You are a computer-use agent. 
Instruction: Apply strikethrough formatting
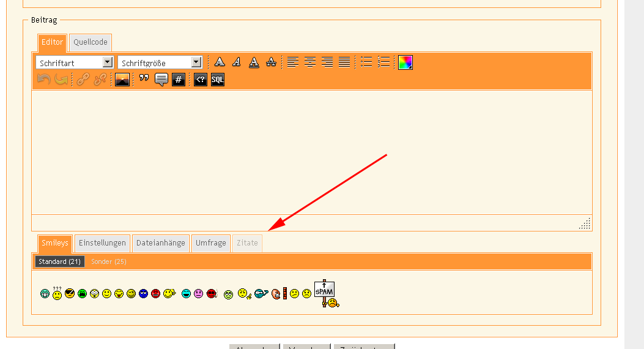pyautogui.click(x=271, y=62)
